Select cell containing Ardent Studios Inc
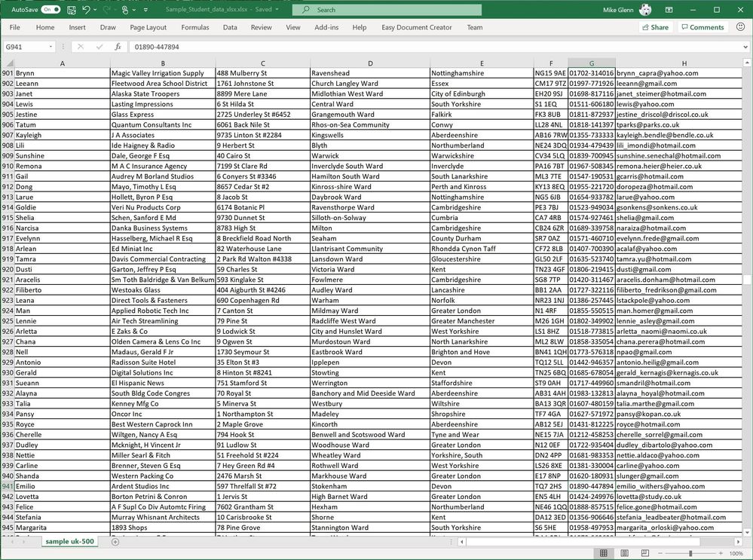 coord(163,486)
